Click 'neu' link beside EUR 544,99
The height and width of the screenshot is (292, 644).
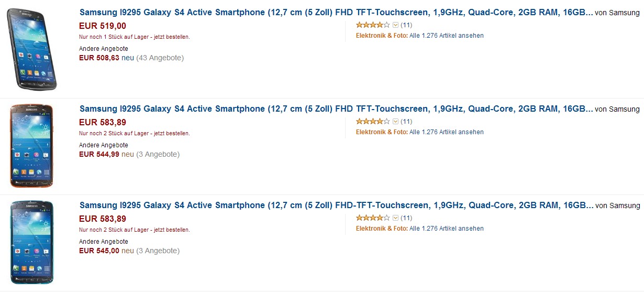pyautogui.click(x=128, y=154)
